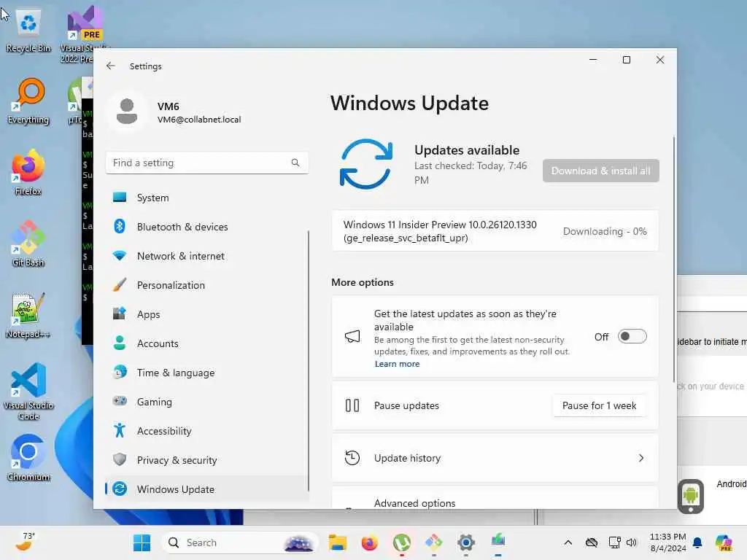
Task: Click the Copilot Preview icon in the taskbar
Action: point(724,542)
